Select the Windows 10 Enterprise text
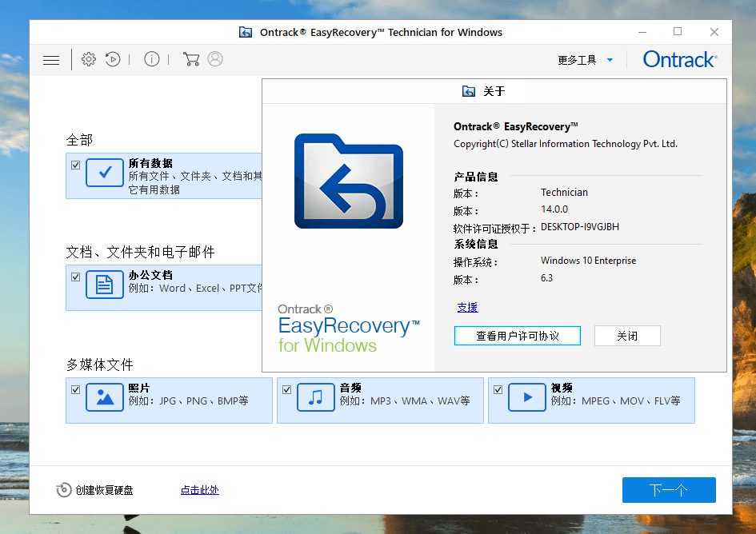The image size is (756, 534). (x=588, y=261)
